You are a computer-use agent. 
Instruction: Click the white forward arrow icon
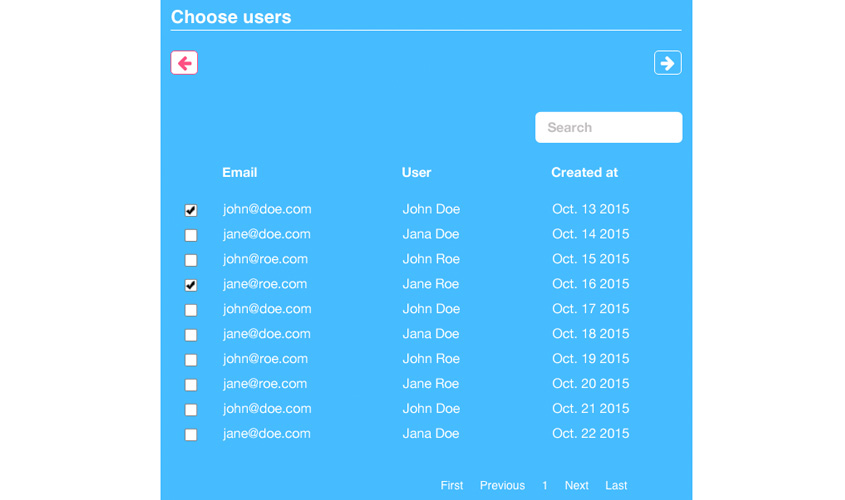pyautogui.click(x=667, y=63)
